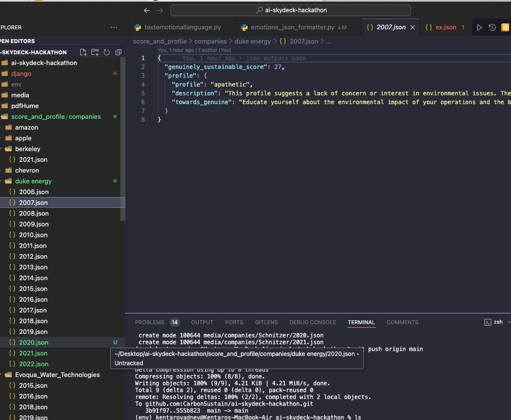Click the New Folder icon in Explorer
Screen dimensions: 511x420
95,52
